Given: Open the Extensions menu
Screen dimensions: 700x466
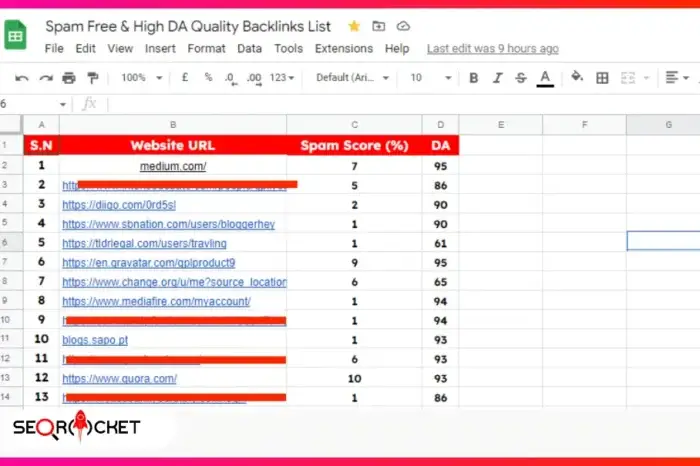Looking at the screenshot, I should click(x=344, y=49).
